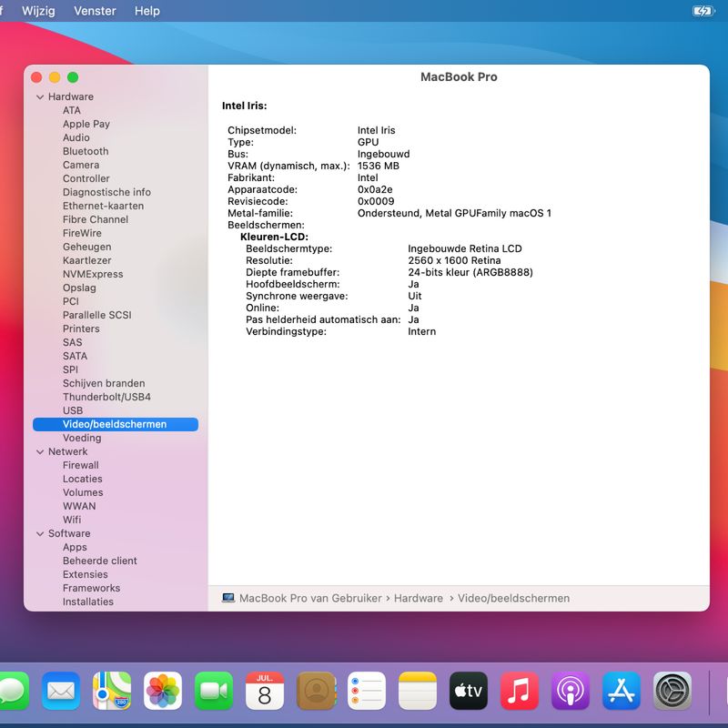Screen dimensions: 728x728
Task: Select USB in the sidebar
Action: (x=73, y=411)
